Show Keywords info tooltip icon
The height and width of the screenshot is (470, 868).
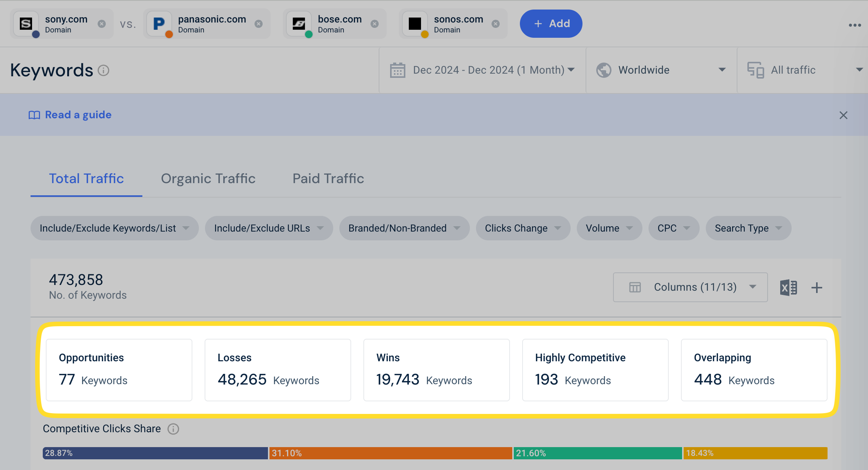[103, 71]
